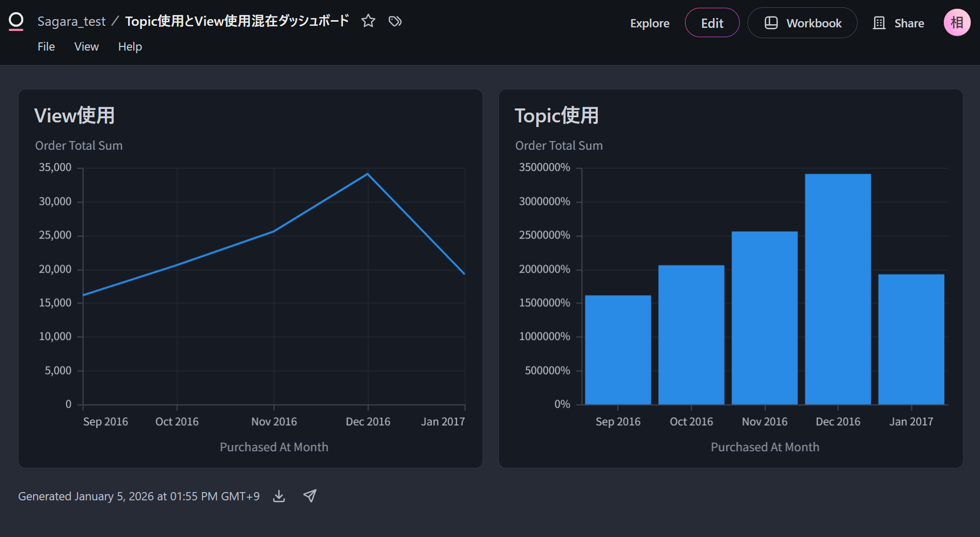The width and height of the screenshot is (980, 537).
Task: Open the View menu
Action: tap(86, 46)
